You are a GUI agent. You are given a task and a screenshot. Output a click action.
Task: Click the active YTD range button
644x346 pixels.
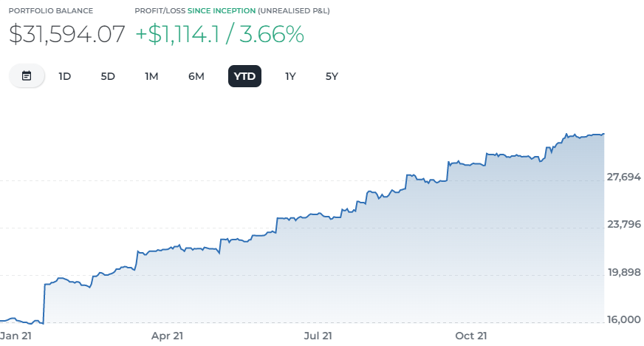[x=244, y=76]
